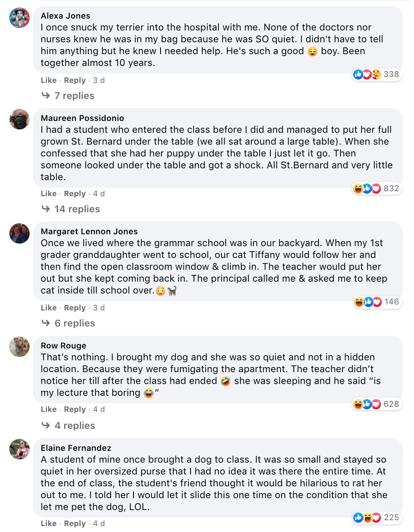Expand the 14 replies thread
This screenshot has height=532, width=414.
(77, 209)
